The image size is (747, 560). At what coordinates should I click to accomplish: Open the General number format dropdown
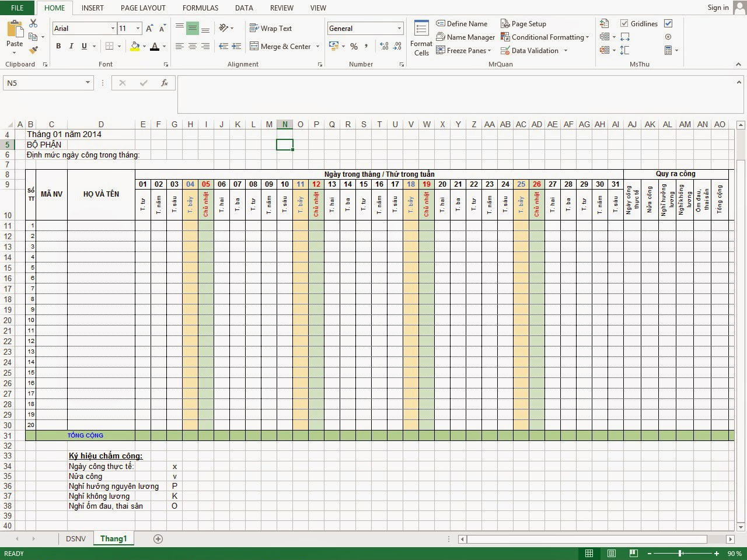[398, 27]
